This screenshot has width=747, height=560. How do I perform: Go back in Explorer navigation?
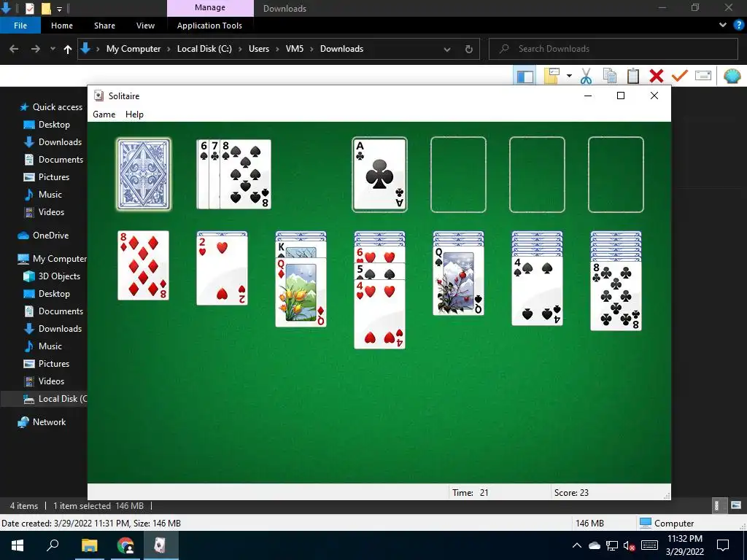pyautogui.click(x=14, y=49)
